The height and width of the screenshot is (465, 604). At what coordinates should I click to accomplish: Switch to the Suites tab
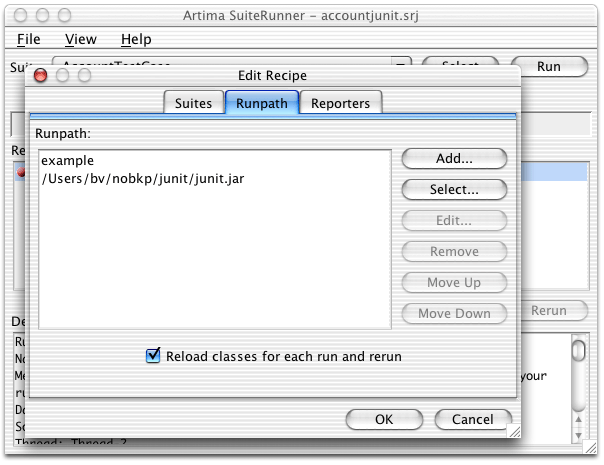193,103
